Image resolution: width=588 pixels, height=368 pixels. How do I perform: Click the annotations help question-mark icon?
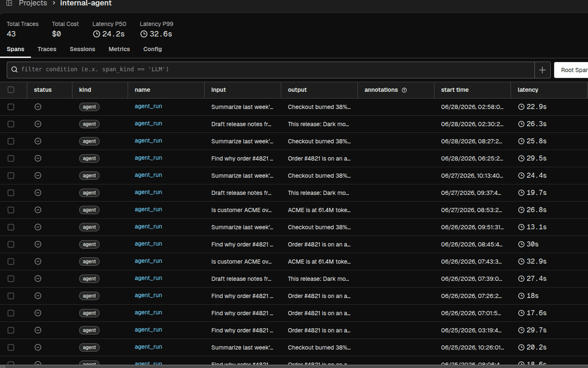click(404, 90)
